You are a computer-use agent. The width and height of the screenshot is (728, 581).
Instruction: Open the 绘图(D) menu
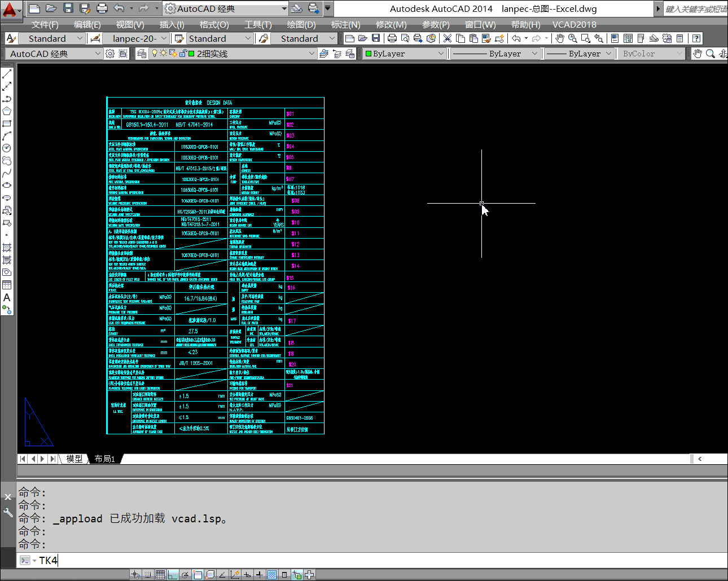tap(301, 24)
